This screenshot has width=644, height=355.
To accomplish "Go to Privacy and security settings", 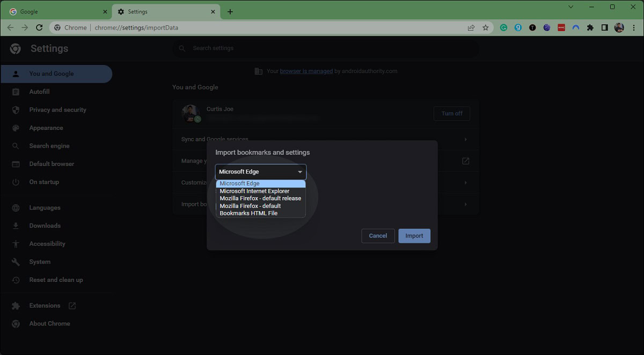I will pos(56,110).
